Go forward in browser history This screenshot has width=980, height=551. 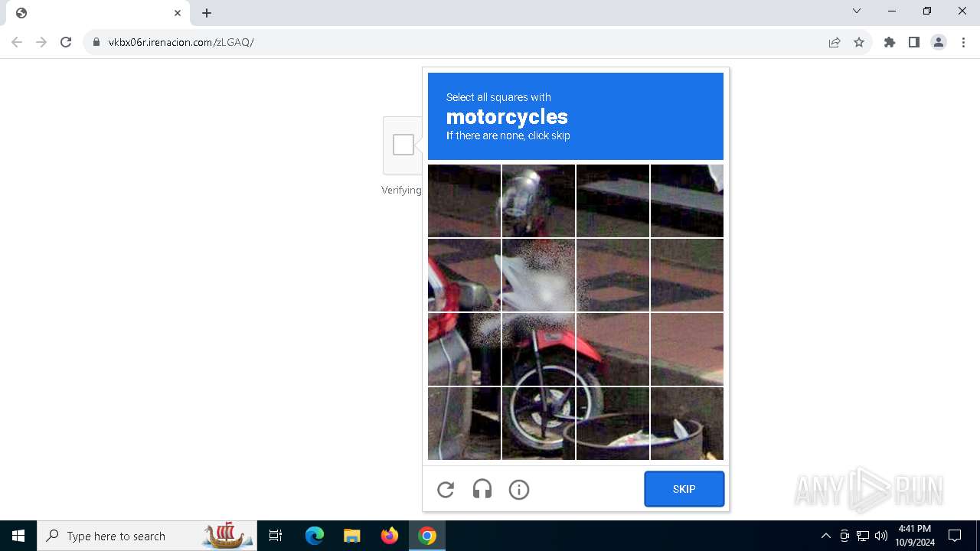coord(41,42)
